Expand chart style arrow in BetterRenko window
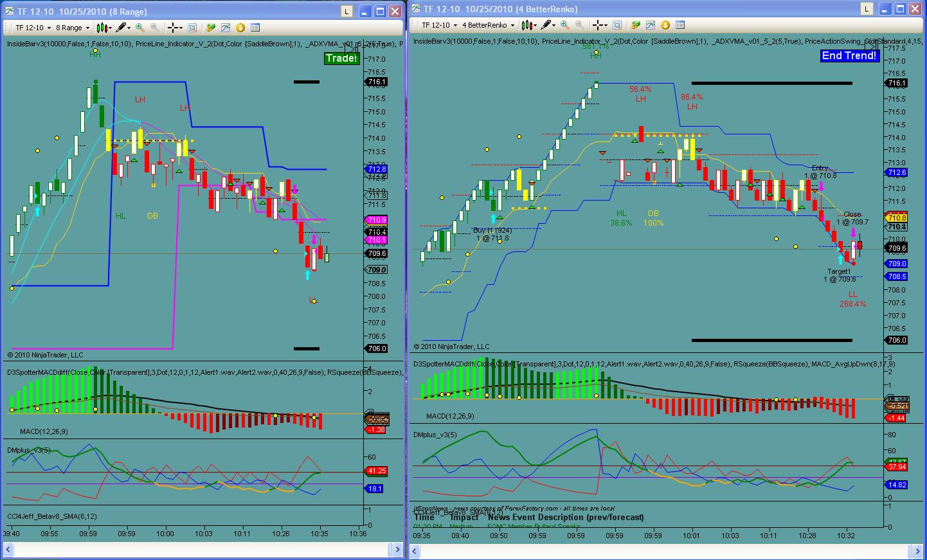 535,25
